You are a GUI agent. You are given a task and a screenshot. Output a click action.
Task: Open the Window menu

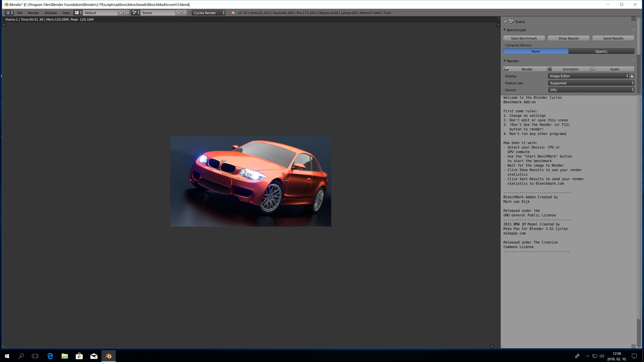pyautogui.click(x=50, y=13)
